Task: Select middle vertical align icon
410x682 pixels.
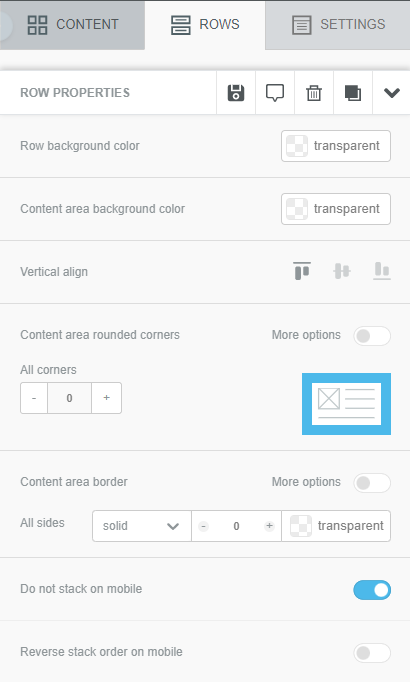Action: (x=342, y=271)
